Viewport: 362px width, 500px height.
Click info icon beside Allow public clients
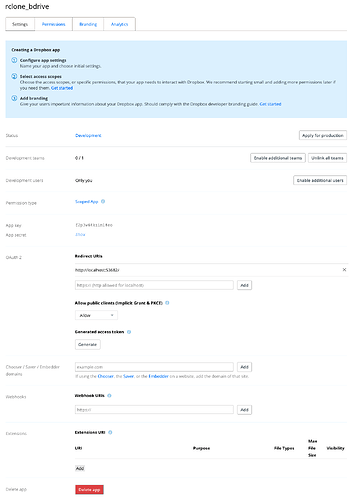point(167,303)
